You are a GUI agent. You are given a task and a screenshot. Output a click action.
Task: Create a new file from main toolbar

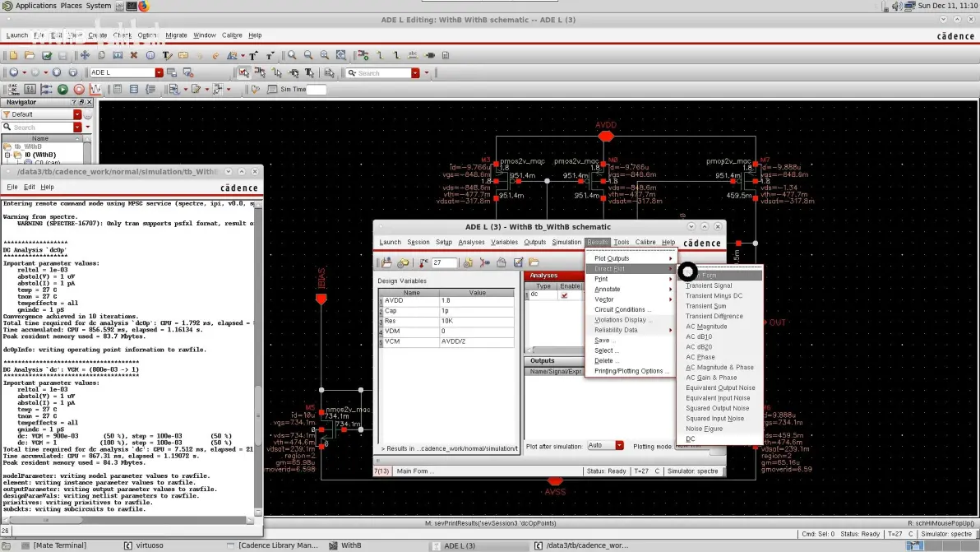[x=13, y=56]
